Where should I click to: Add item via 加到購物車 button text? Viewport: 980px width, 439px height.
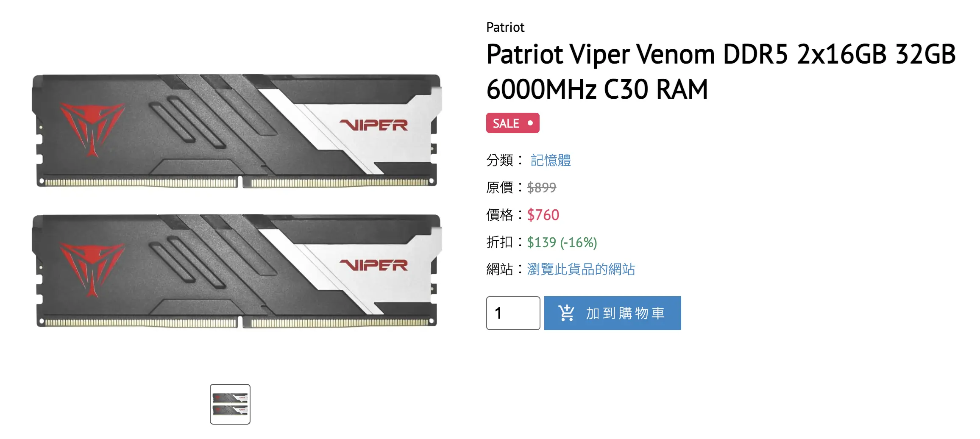[x=625, y=313]
